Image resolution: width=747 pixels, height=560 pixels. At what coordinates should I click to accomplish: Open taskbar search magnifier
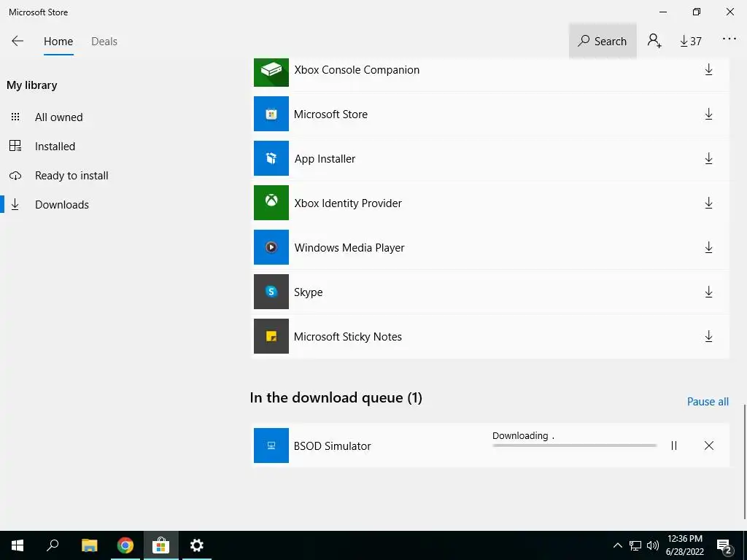53,545
